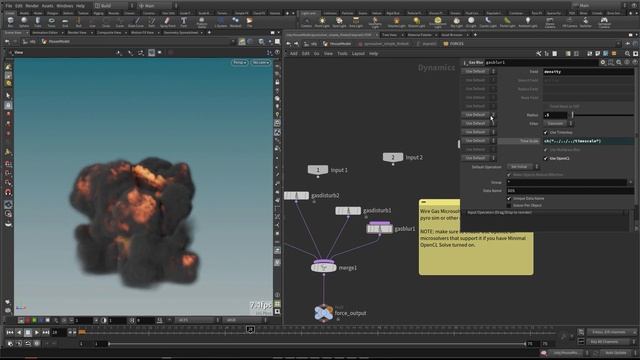Open the Render menu
This screenshot has width=640, height=360.
32,6
